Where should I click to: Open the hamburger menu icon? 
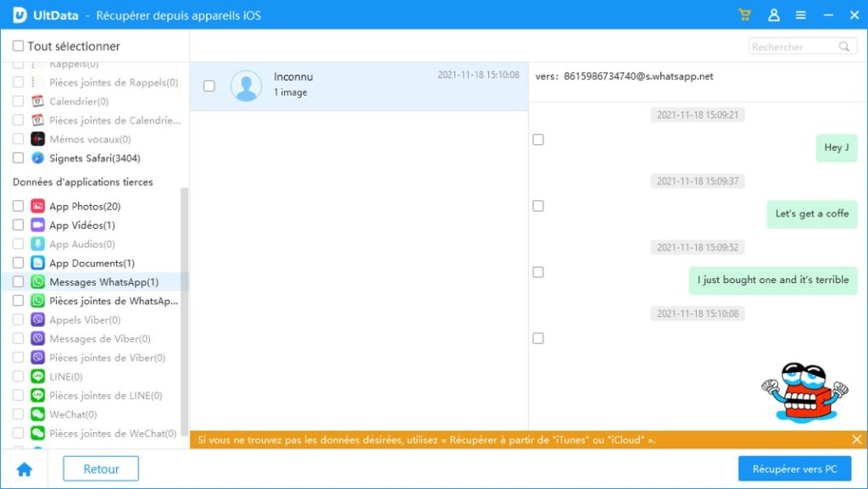tap(801, 15)
